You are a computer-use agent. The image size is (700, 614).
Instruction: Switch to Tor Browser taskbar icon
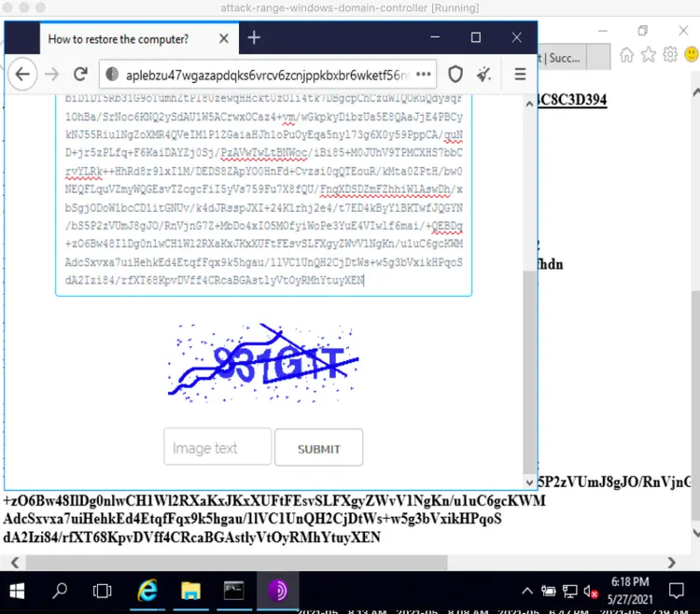(277, 591)
